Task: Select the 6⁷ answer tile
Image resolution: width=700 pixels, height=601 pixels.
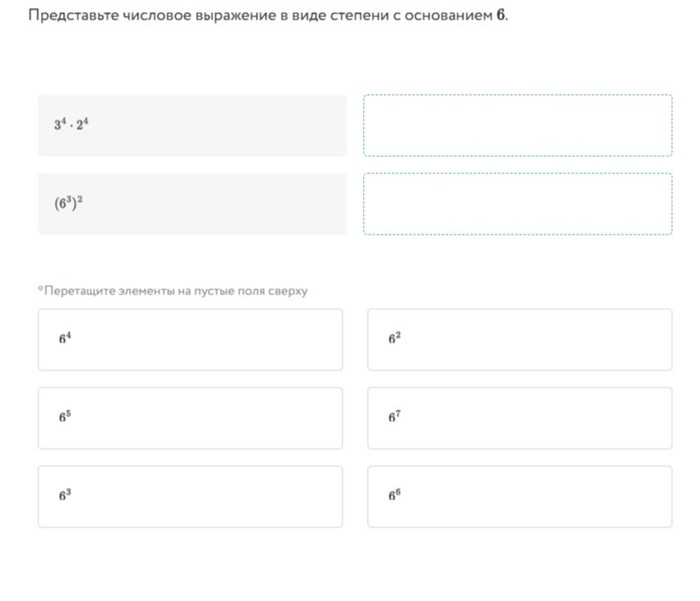Action: pos(519,418)
